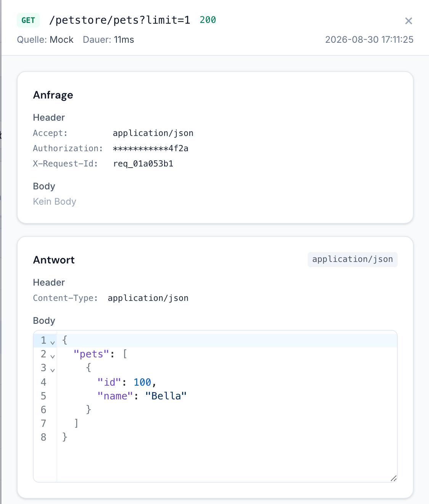Click the /petstore/pets?limit=1 request path

click(119, 20)
